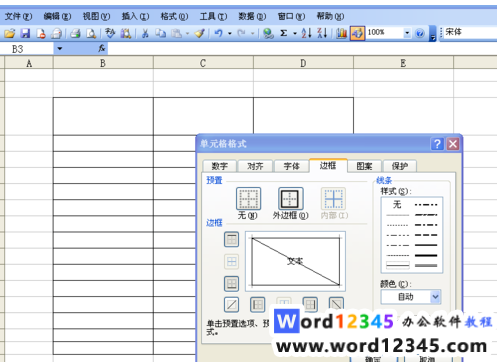Open the toolbar options expander after Help

(433, 33)
